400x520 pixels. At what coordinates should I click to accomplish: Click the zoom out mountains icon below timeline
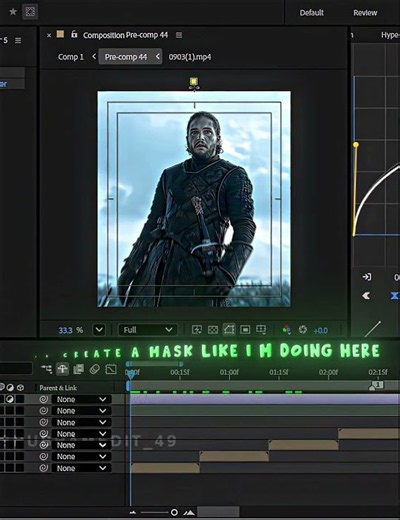132,512
